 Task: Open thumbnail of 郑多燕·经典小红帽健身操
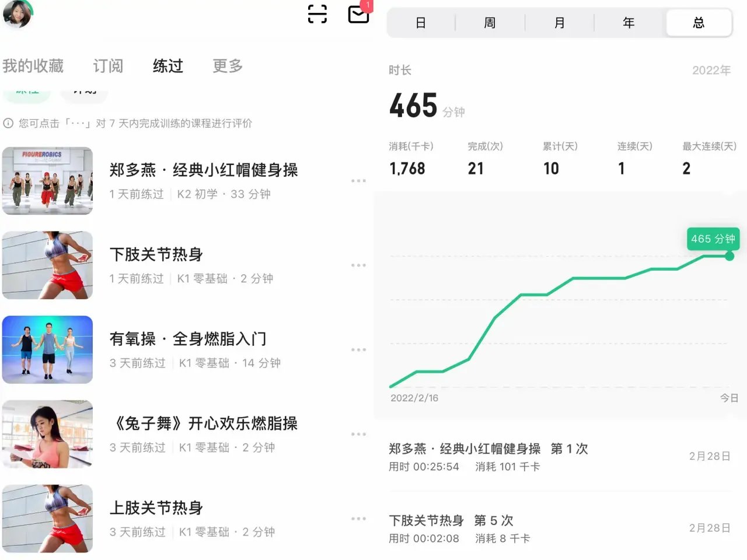pos(47,181)
